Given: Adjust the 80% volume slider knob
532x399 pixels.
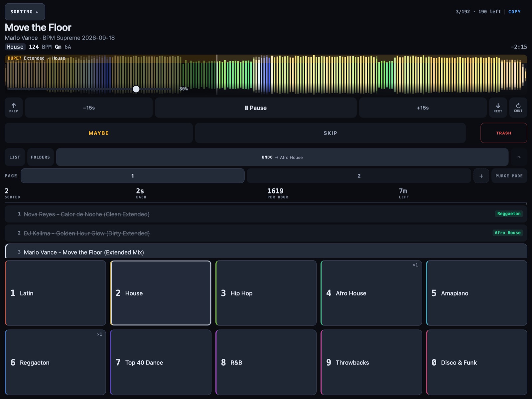Looking at the screenshot, I should [136, 89].
